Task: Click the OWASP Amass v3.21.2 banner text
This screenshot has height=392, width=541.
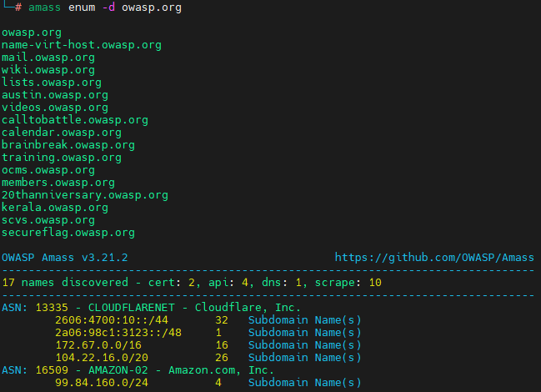Action: pyautogui.click(x=64, y=258)
